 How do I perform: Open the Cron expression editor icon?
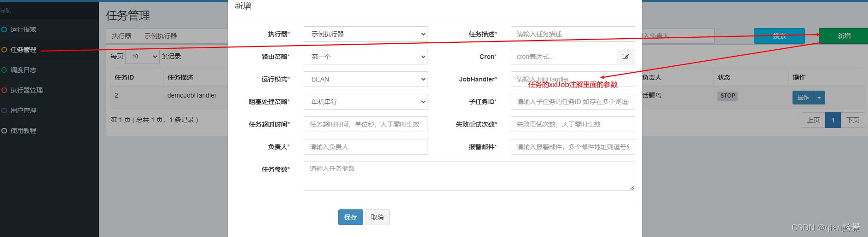(626, 57)
